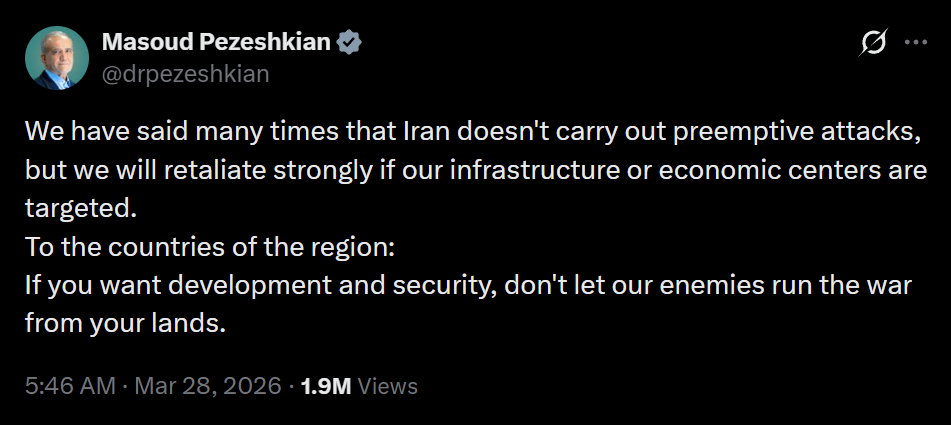Click the 1.9M view count number
Image resolution: width=951 pixels, height=425 pixels.
[x=326, y=386]
